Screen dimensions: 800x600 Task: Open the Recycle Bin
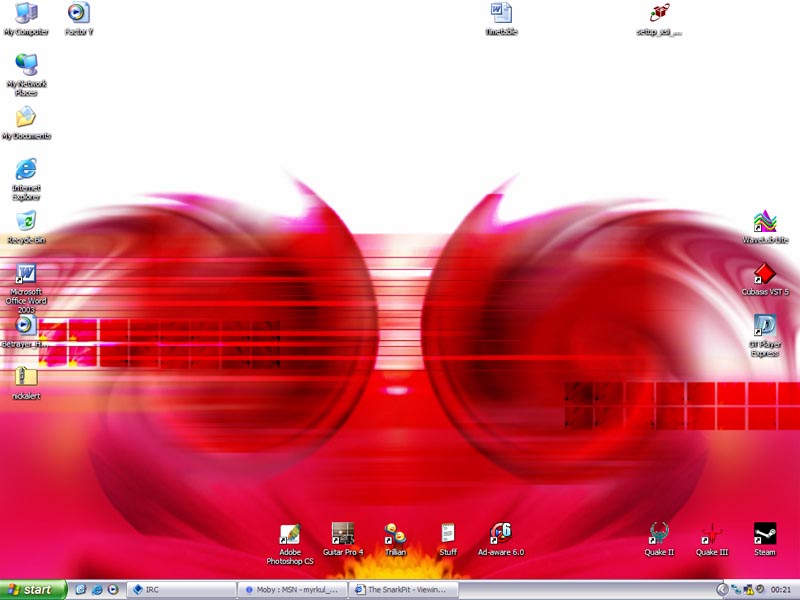(x=26, y=222)
